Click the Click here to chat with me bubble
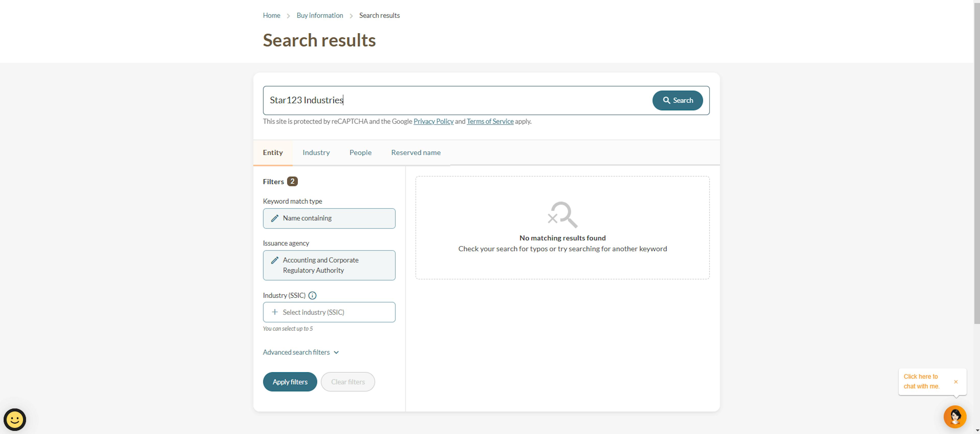This screenshot has width=980, height=434. click(921, 381)
